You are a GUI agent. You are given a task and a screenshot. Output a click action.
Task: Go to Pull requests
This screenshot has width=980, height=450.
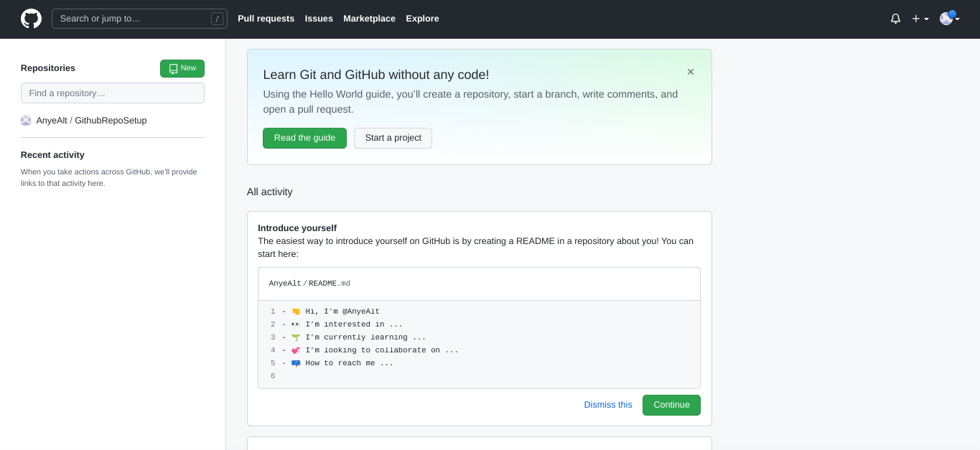pyautogui.click(x=266, y=19)
